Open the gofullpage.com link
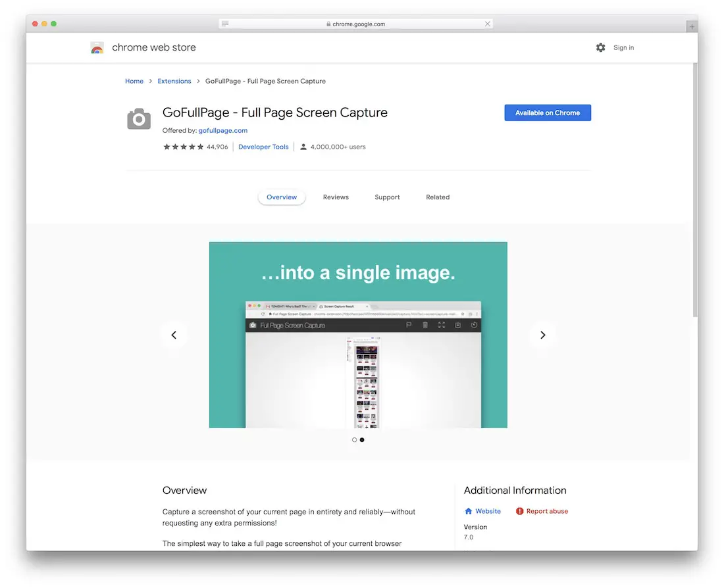724x588 pixels. tap(223, 131)
